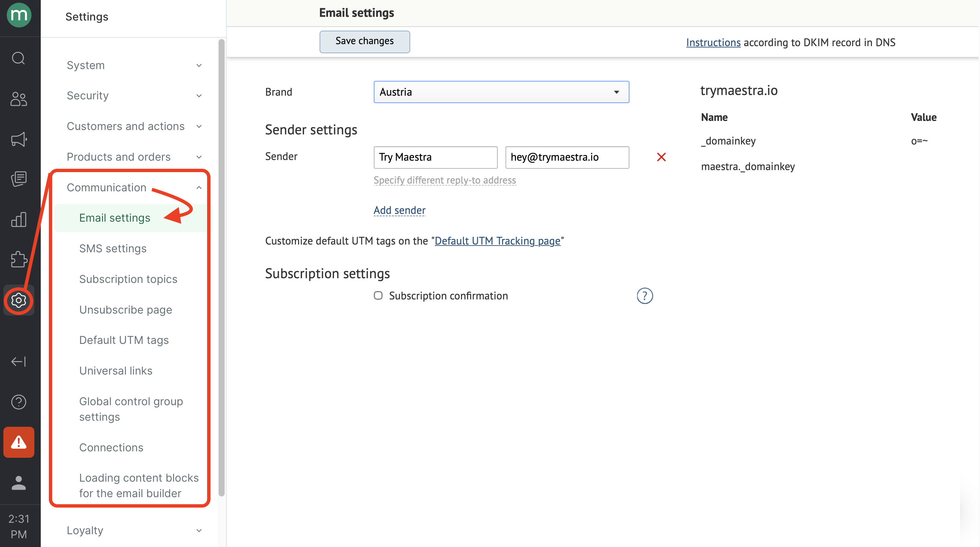Click Specify different reply-to address
This screenshot has width=980, height=547.
pyautogui.click(x=444, y=180)
